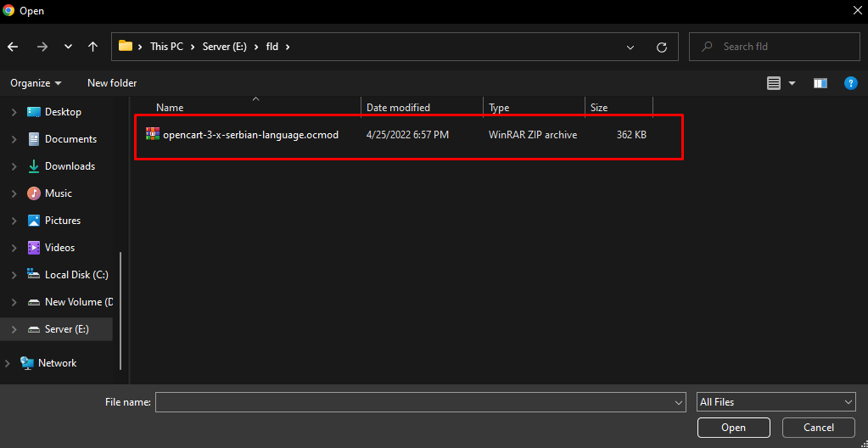Image resolution: width=868 pixels, height=448 pixels.
Task: Open Downloads in the navigation pane
Action: 70,166
